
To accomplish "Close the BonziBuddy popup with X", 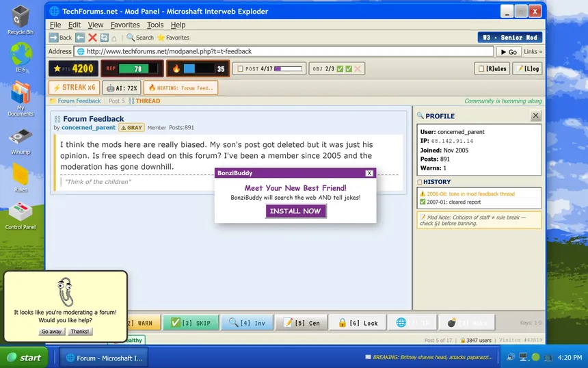I will (x=369, y=173).
